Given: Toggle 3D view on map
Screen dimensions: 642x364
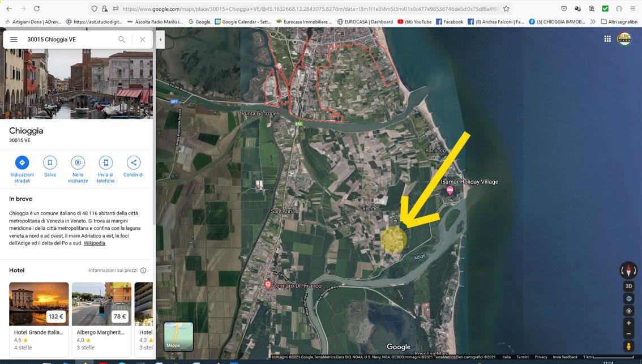Looking at the screenshot, I should click(x=628, y=286).
